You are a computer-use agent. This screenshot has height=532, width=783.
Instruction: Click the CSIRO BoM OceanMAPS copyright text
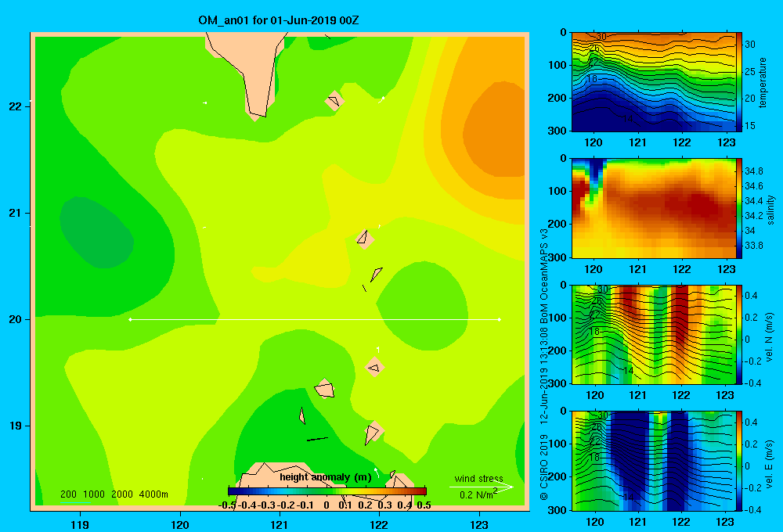coord(544,365)
